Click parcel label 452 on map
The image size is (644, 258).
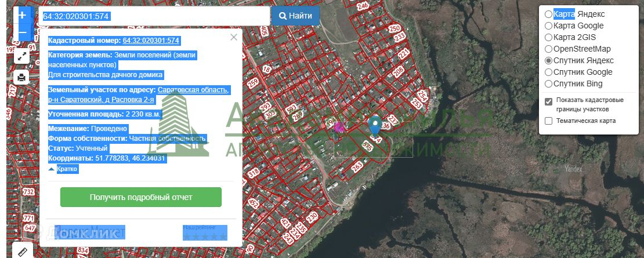(254, 202)
